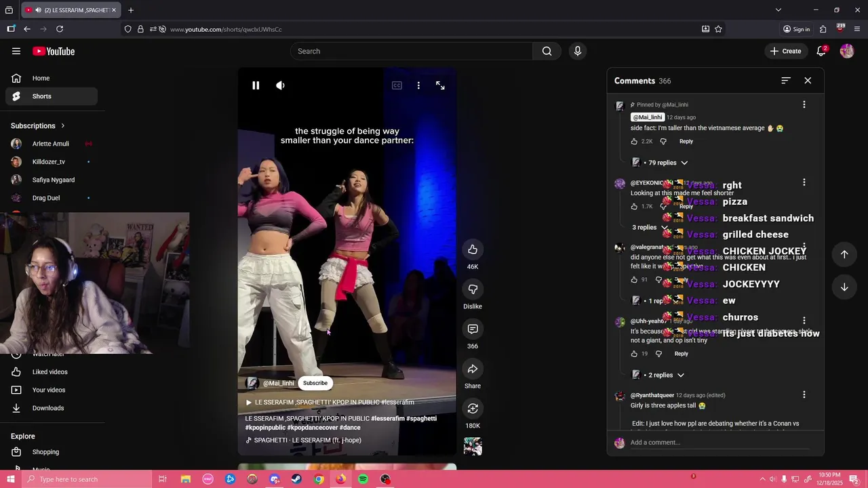The height and width of the screenshot is (488, 868).
Task: Open options menu for pinned comment
Action: (x=804, y=105)
